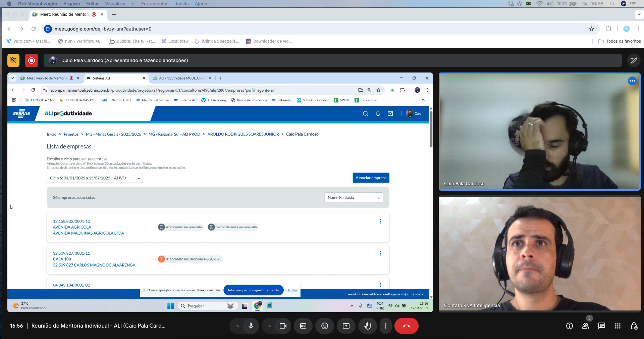
Task: Click the SEBRAE logo
Action: [x=21, y=113]
